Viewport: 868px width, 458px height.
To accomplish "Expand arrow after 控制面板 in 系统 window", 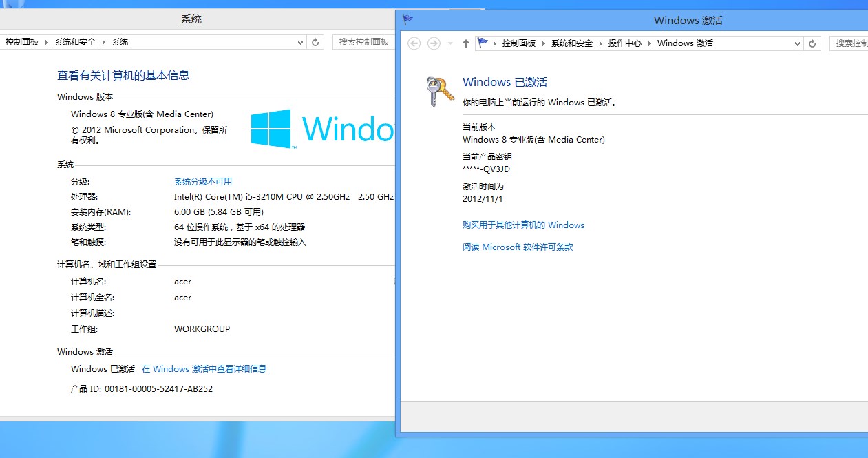I will coord(47,42).
